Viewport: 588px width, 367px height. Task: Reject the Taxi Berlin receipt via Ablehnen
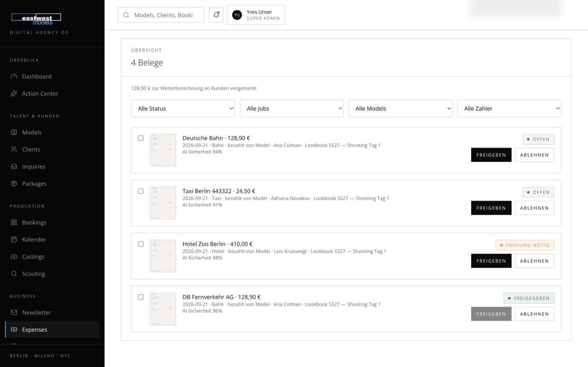point(534,208)
